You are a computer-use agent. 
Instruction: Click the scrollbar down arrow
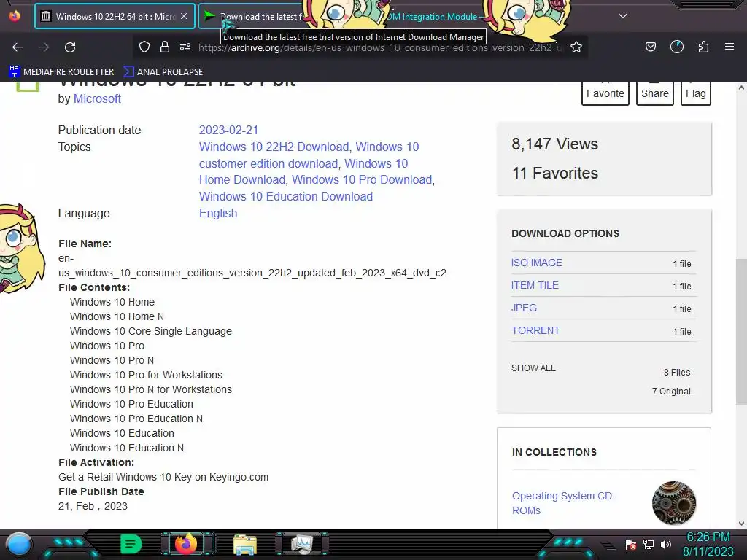(x=741, y=524)
